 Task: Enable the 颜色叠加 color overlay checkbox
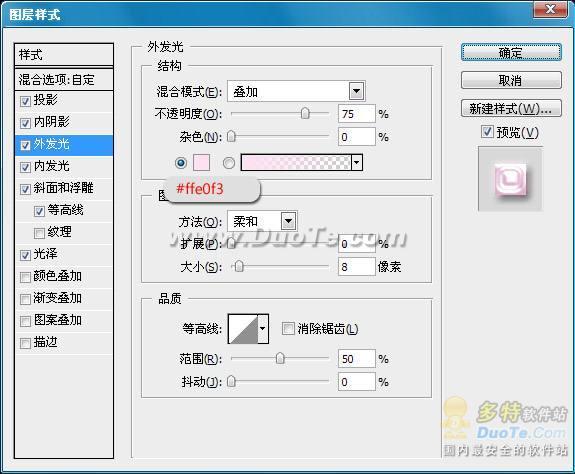coord(25,277)
